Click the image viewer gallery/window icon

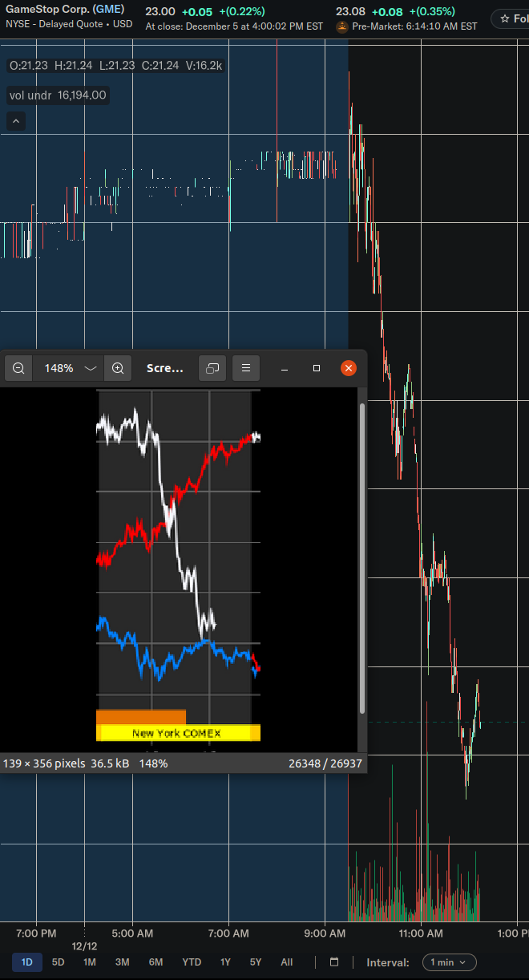[x=212, y=368]
